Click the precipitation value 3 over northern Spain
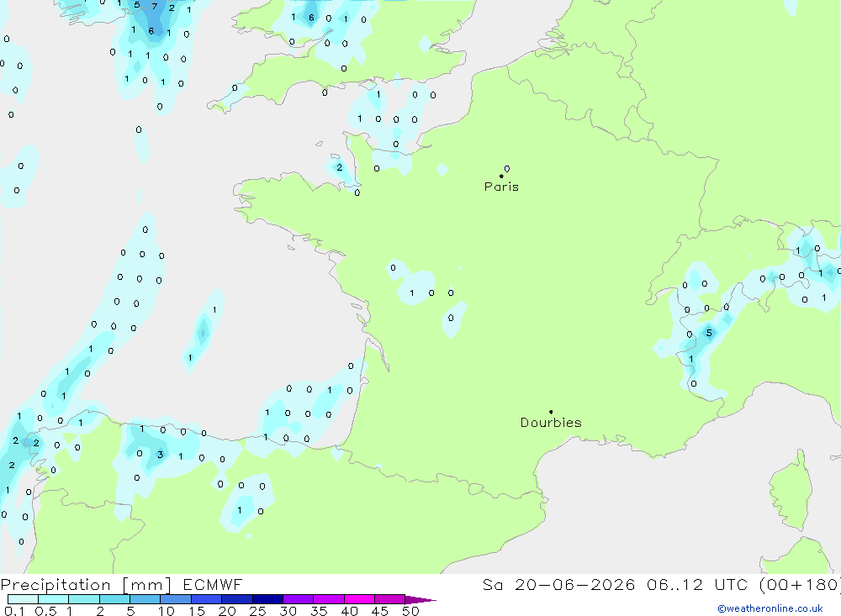The width and height of the screenshot is (841, 616). (160, 455)
